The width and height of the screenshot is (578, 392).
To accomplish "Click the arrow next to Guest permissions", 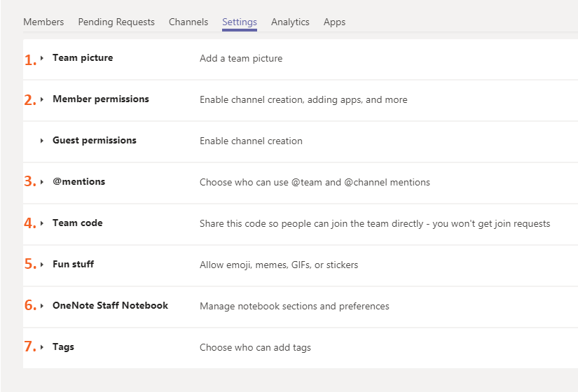I will [42, 141].
